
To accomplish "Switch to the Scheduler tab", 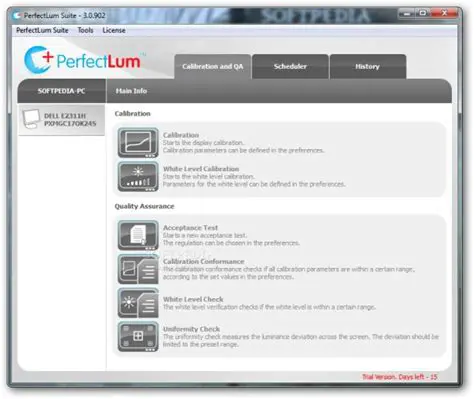I will pyautogui.click(x=290, y=66).
